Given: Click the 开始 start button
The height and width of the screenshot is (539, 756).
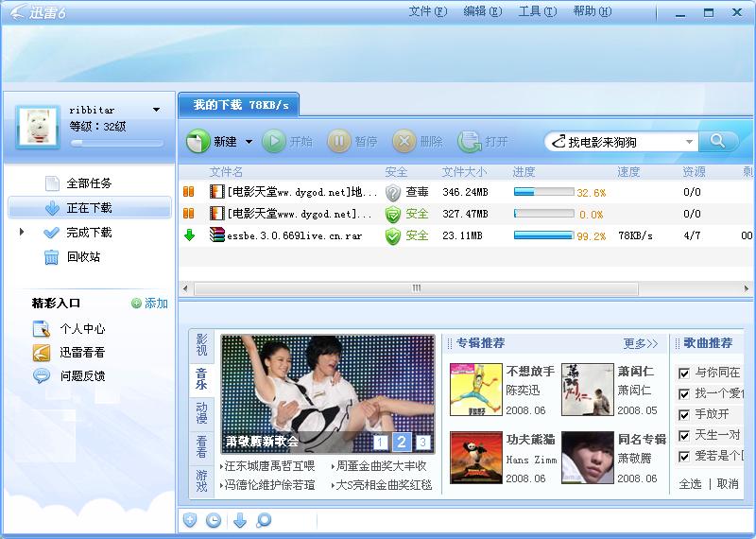Looking at the screenshot, I should [x=287, y=142].
